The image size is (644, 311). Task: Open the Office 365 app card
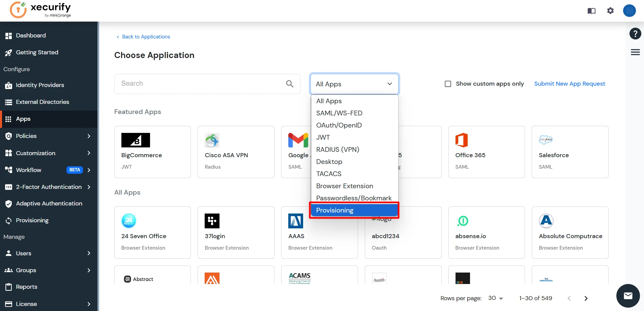click(x=487, y=152)
